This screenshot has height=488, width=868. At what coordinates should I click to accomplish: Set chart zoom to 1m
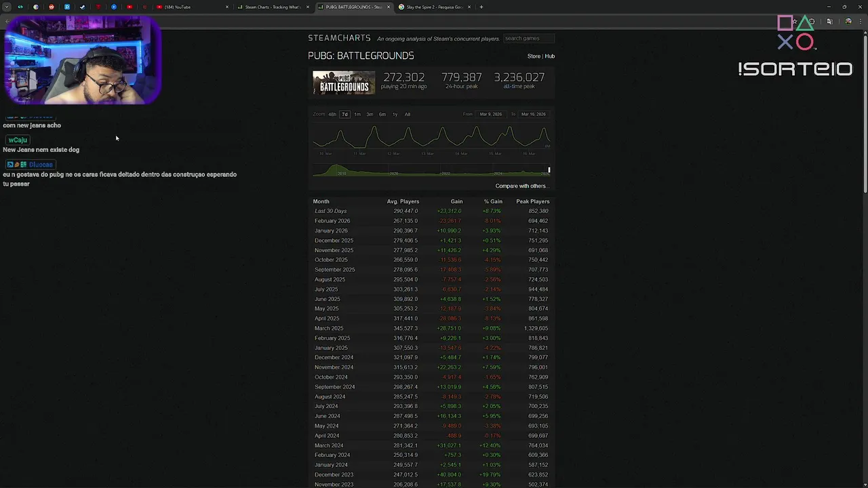(357, 115)
